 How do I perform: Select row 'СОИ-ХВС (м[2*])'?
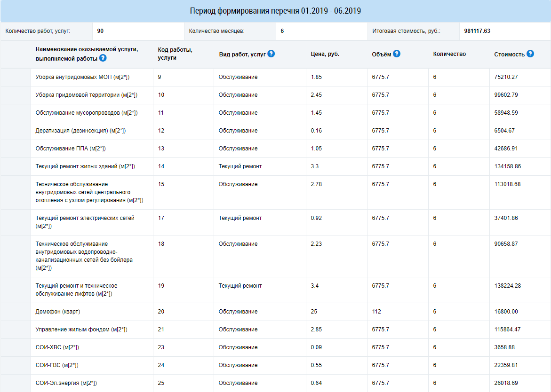(276, 348)
